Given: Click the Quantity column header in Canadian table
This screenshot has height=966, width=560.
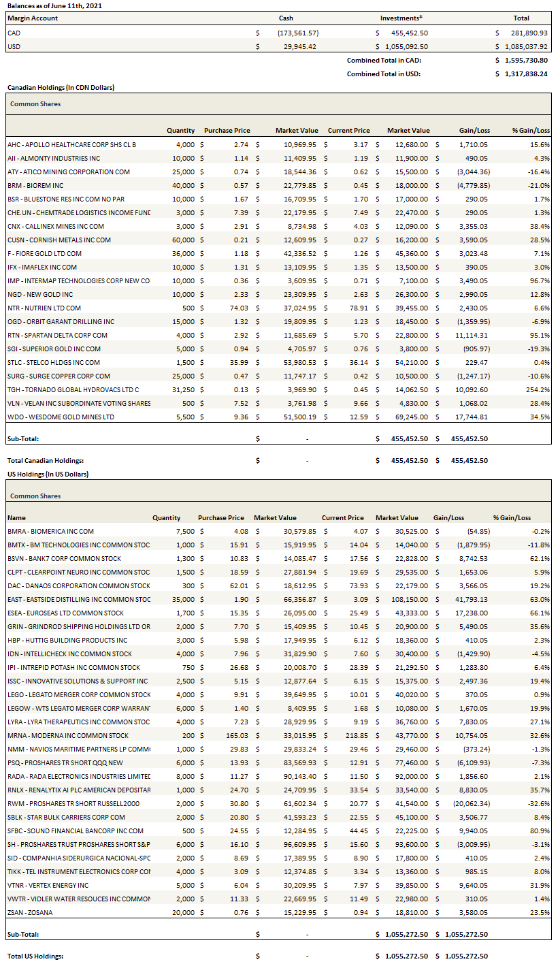Looking at the screenshot, I should [180, 131].
